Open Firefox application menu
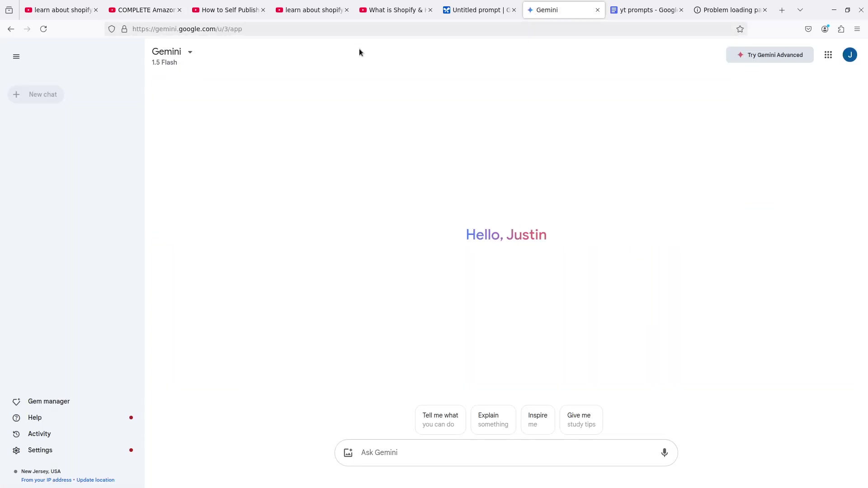The image size is (868, 488). [857, 29]
